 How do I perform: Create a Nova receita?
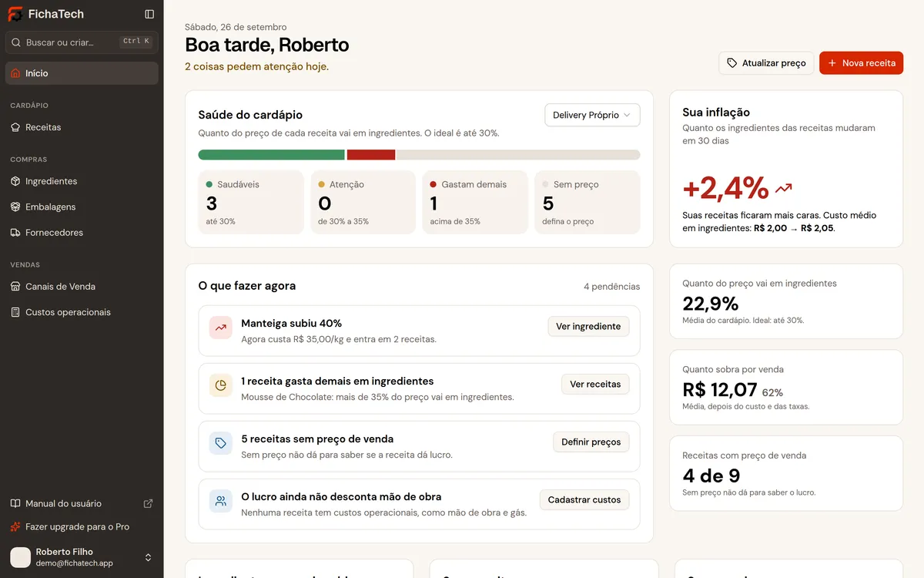(861, 63)
